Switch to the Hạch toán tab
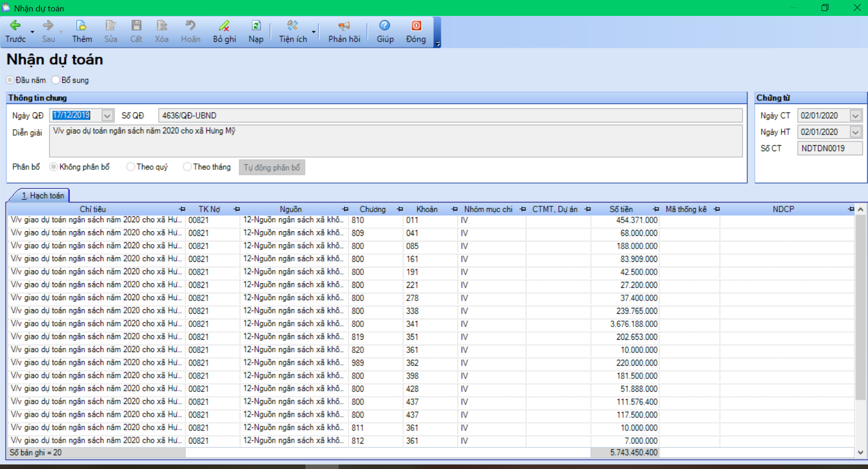The height and width of the screenshot is (469, 868). point(43,196)
